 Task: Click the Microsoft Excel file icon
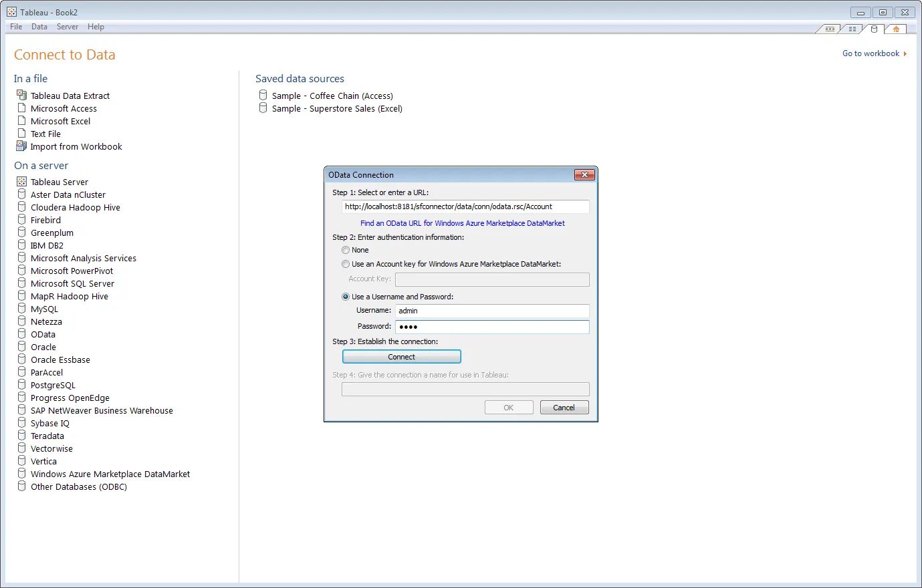click(x=21, y=121)
